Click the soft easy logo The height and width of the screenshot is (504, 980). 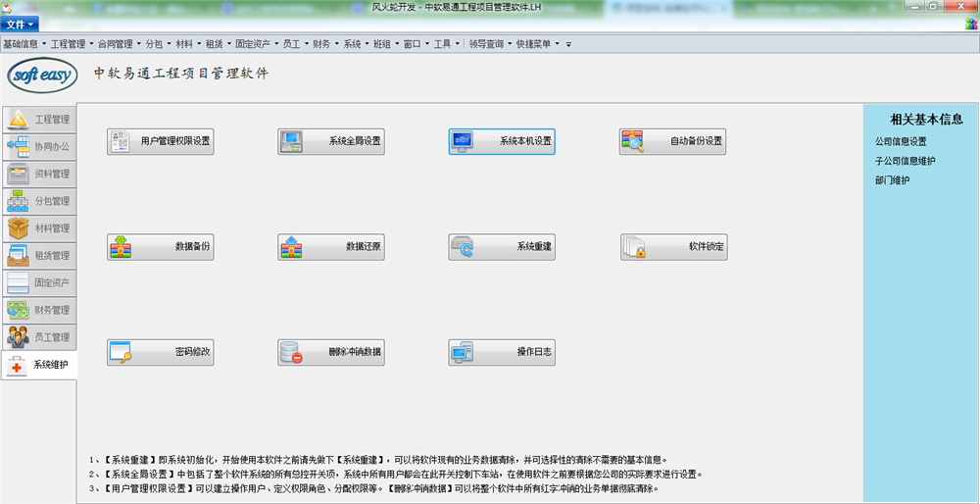coord(42,76)
